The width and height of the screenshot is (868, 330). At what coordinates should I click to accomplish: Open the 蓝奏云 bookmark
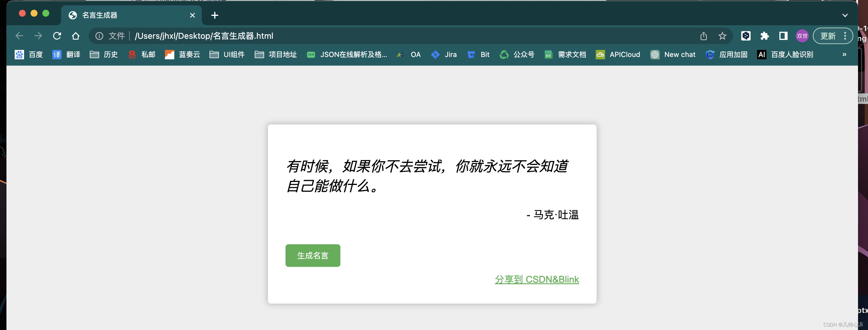(x=182, y=55)
